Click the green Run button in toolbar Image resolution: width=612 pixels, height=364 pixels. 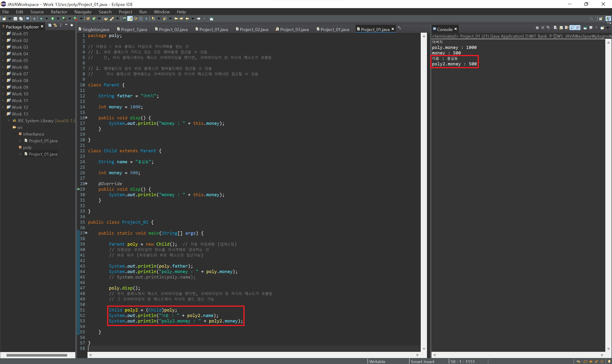point(53,19)
